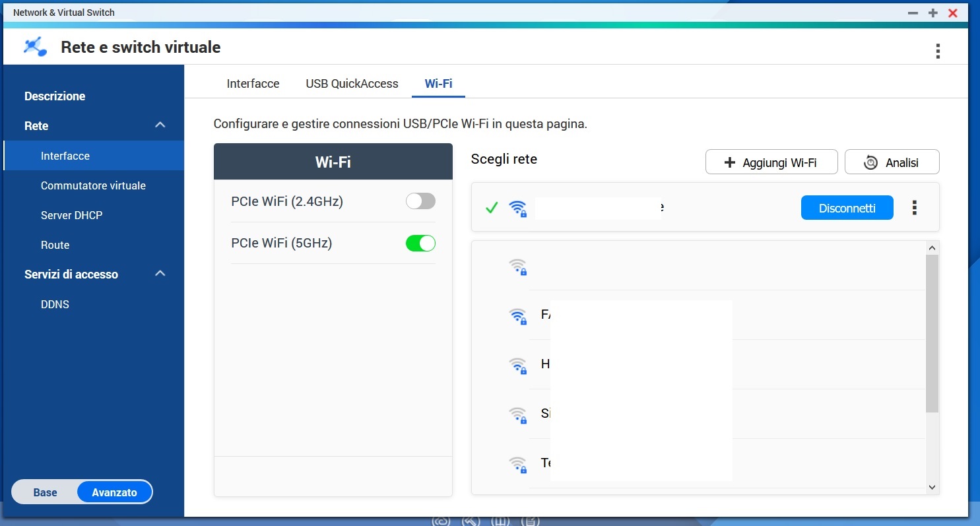Image resolution: width=980 pixels, height=526 pixels.
Task: Click the connected network Wi-Fi signal icon
Action: tap(517, 209)
